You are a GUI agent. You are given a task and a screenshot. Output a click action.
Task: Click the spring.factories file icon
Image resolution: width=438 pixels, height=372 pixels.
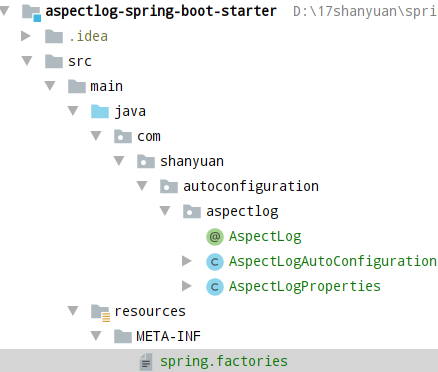tap(146, 362)
